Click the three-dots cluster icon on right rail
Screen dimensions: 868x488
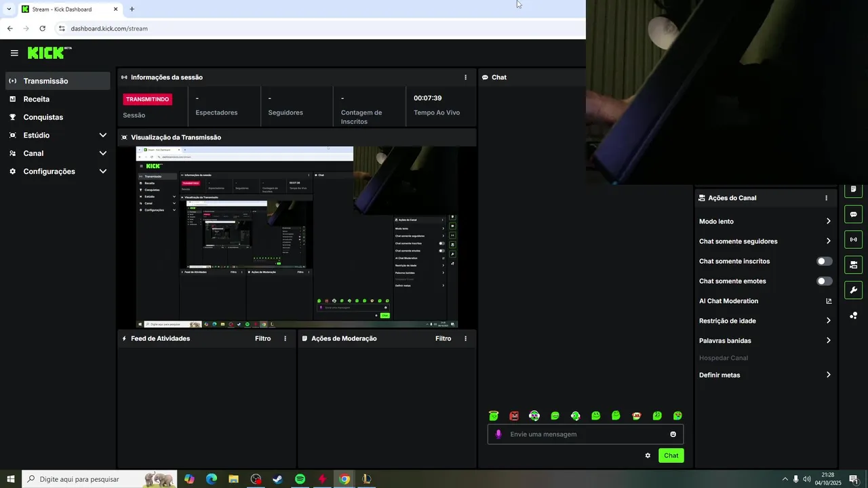click(853, 315)
